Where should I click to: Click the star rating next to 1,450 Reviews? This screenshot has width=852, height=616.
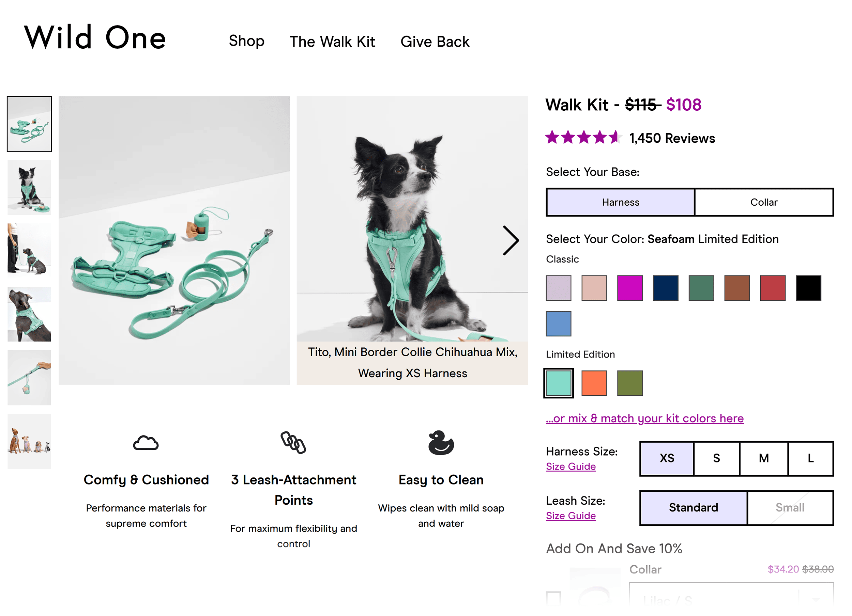[583, 138]
